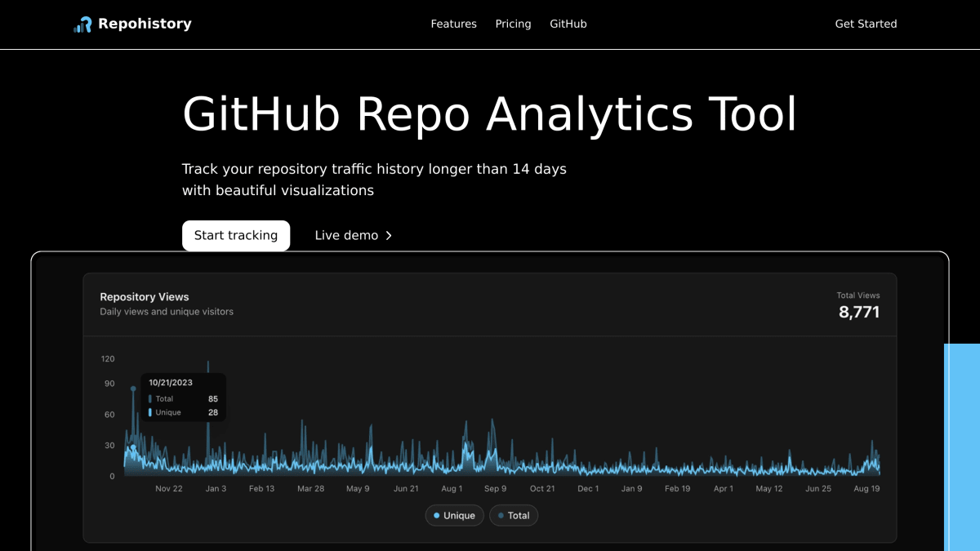
Task: Click the GitHub Repo Analytics Tool heading
Action: [x=489, y=113]
